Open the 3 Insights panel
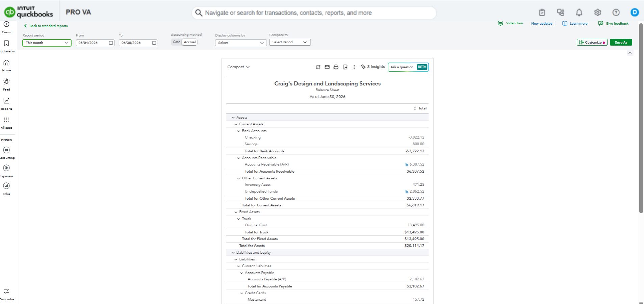644x304 pixels. click(373, 67)
